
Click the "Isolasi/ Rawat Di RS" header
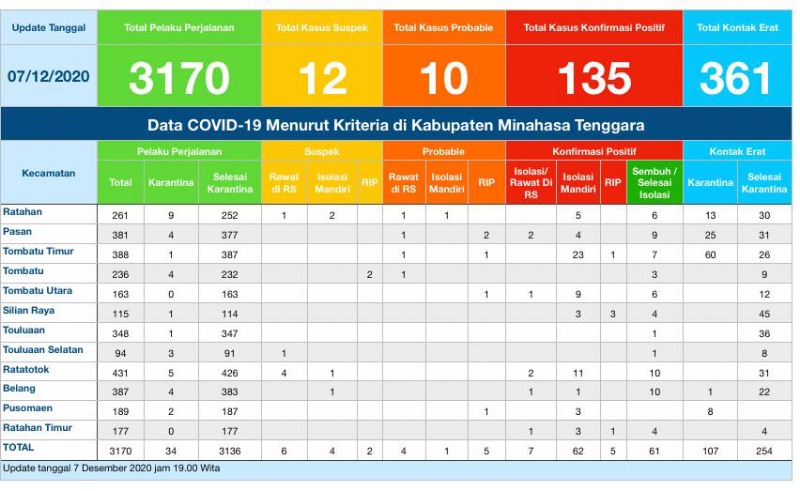[x=531, y=182]
